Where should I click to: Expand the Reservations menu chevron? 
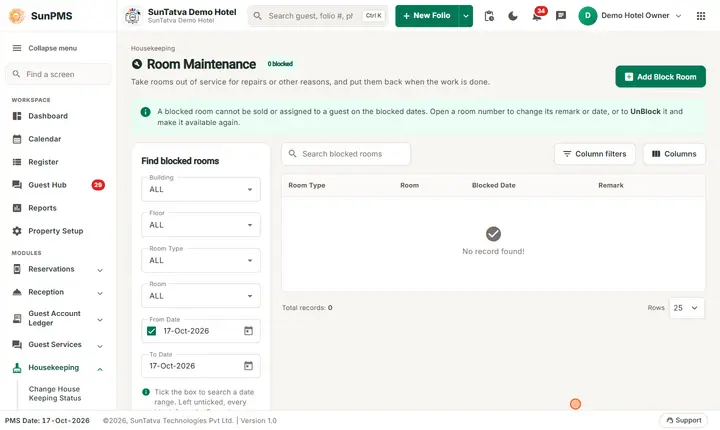[x=100, y=270]
